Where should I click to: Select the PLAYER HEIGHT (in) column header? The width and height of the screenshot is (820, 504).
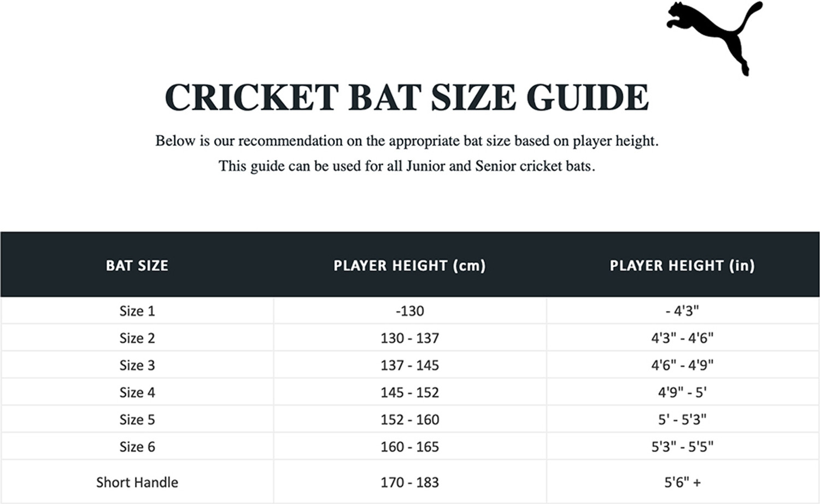pyautogui.click(x=682, y=266)
